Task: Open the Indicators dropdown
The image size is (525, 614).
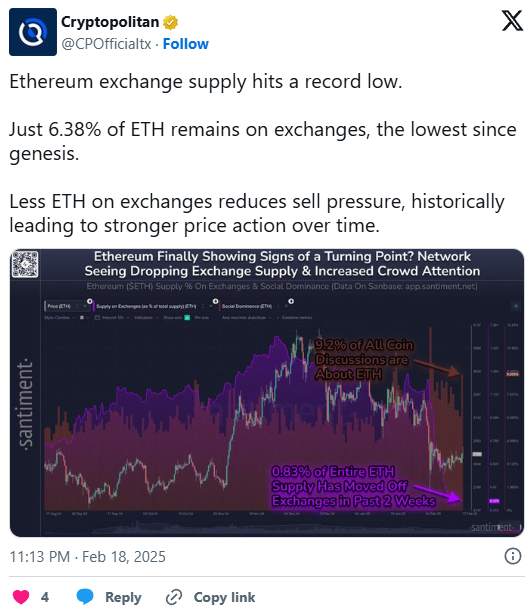Action: click(x=146, y=318)
